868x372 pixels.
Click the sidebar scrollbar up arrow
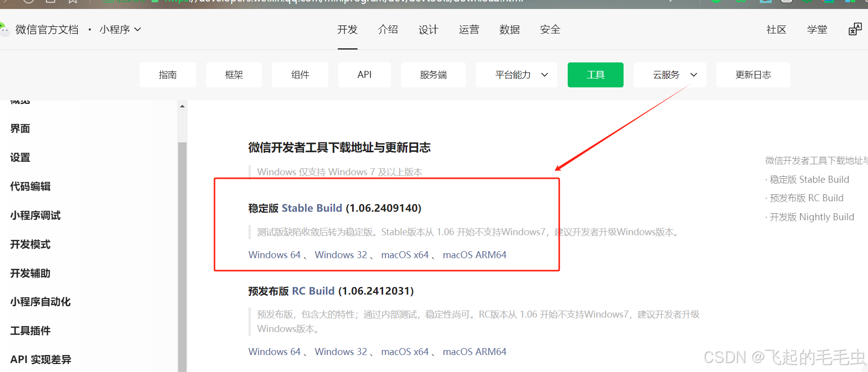182,106
